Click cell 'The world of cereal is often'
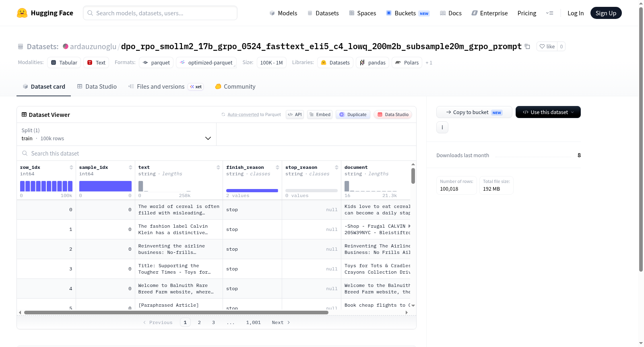Viewport: 644px width, 347px height. [179, 210]
